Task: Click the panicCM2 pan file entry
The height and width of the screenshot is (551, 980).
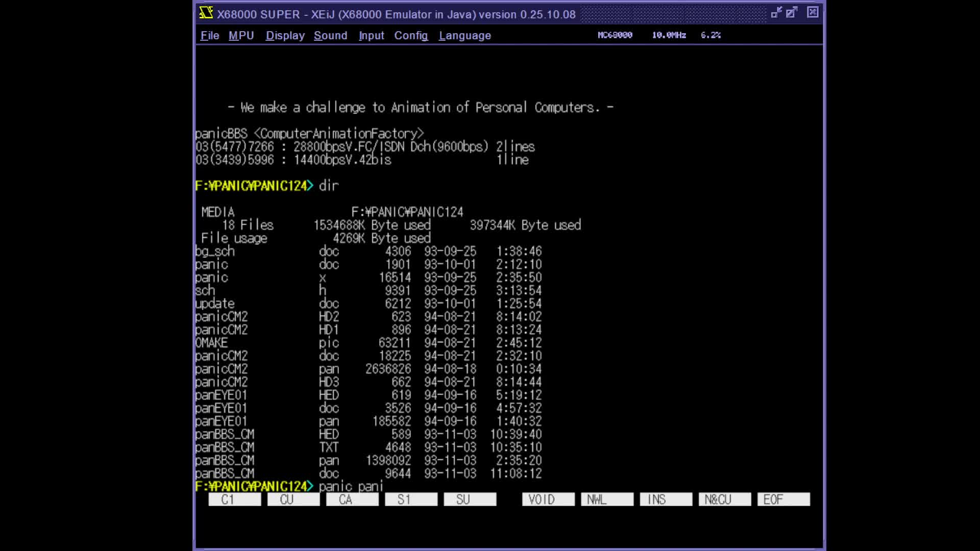Action: tap(221, 369)
